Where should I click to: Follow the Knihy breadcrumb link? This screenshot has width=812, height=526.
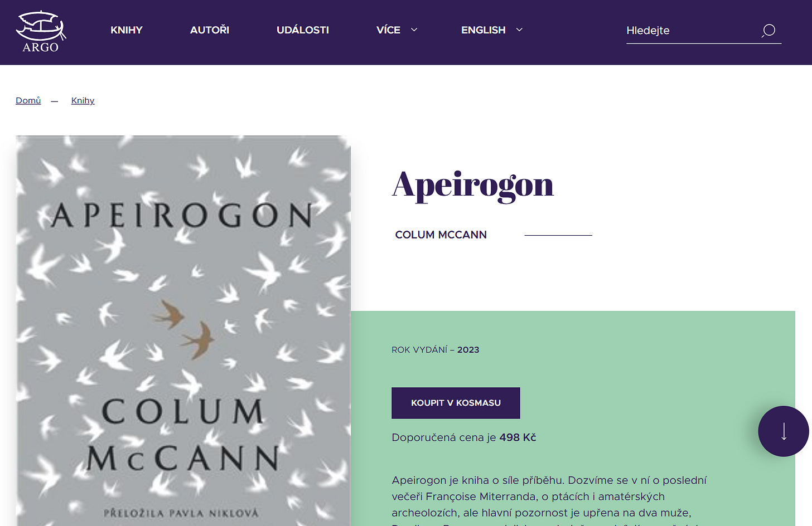pos(83,100)
